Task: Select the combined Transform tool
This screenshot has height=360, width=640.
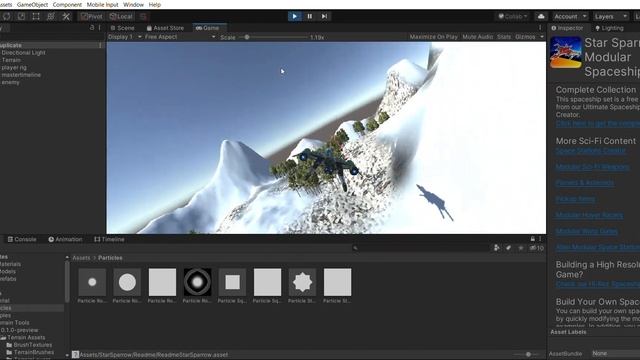Action: [51, 16]
